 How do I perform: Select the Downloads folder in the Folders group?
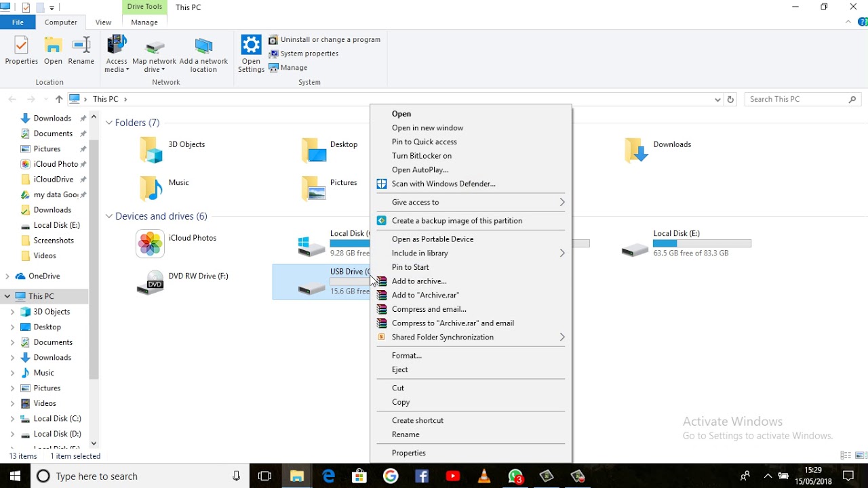[658, 150]
